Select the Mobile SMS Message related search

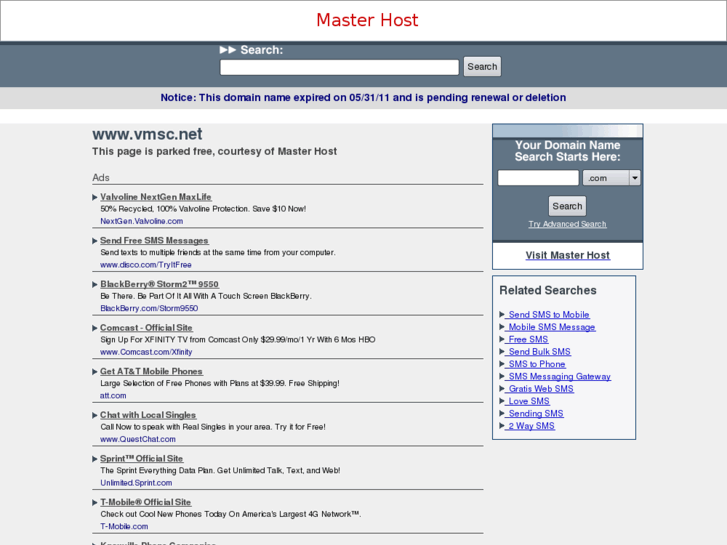[550, 327]
